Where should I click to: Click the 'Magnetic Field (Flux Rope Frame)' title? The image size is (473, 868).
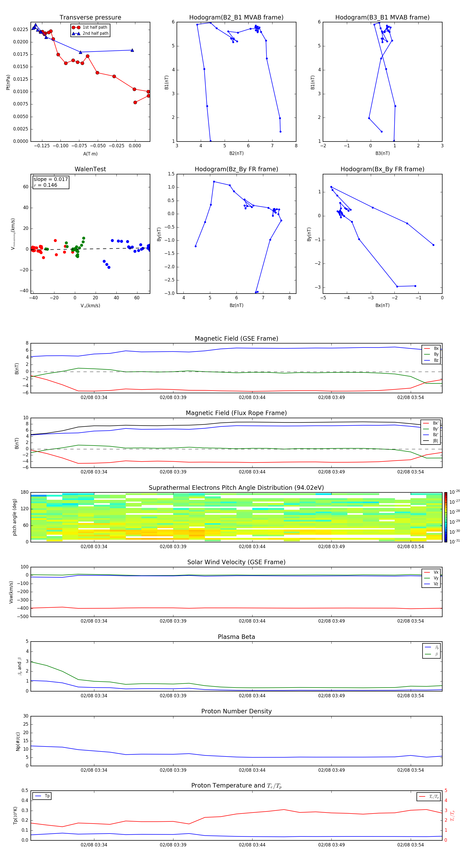236,413
